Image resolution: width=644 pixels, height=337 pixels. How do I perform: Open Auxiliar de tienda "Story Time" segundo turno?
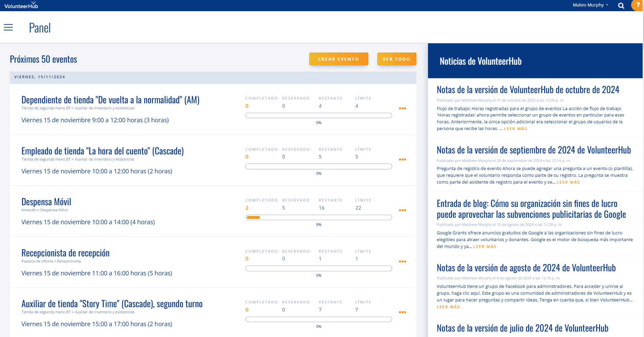click(112, 304)
